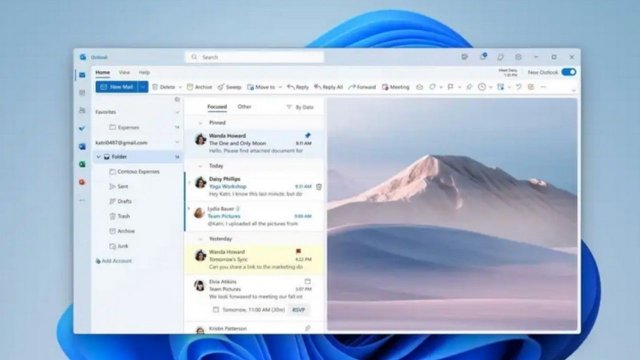
Task: Reply to the selected message
Action: pyautogui.click(x=298, y=87)
